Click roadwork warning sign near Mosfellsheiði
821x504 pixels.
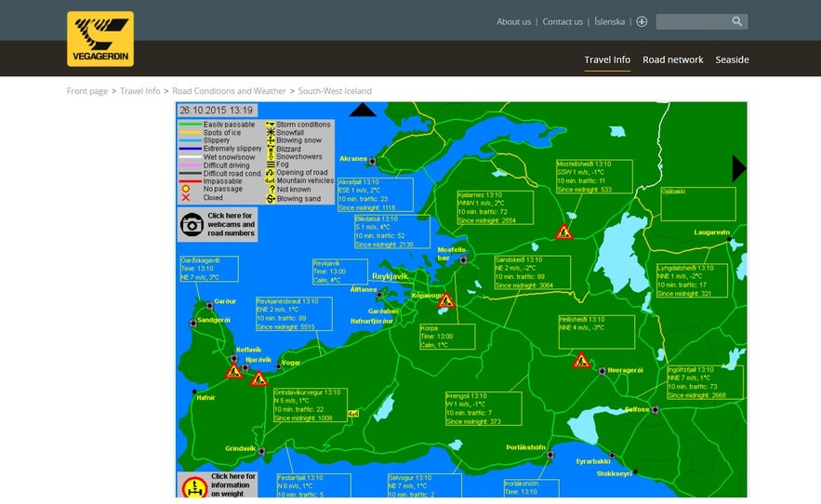[x=563, y=231]
